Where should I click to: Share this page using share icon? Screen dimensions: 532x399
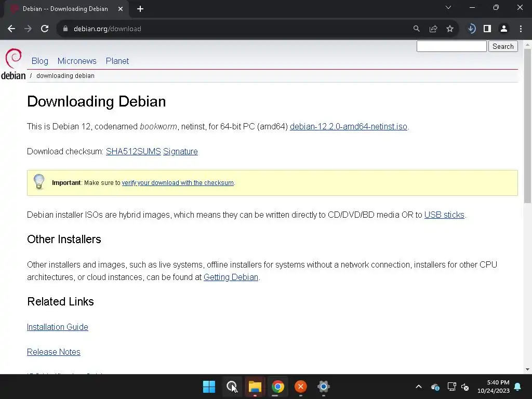(433, 29)
